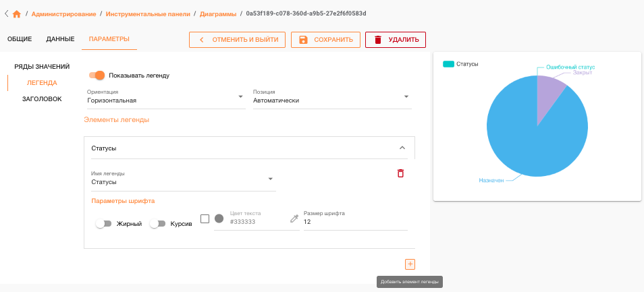644x292 pixels.
Task: Click the back chevron before home icon
Action: (6, 13)
